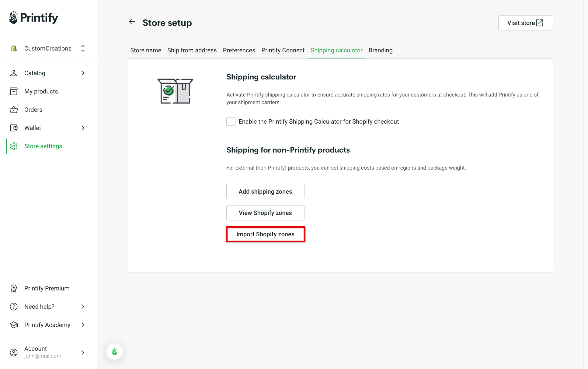Image resolution: width=588 pixels, height=369 pixels.
Task: Switch to the Ship from address tab
Action: click(192, 50)
